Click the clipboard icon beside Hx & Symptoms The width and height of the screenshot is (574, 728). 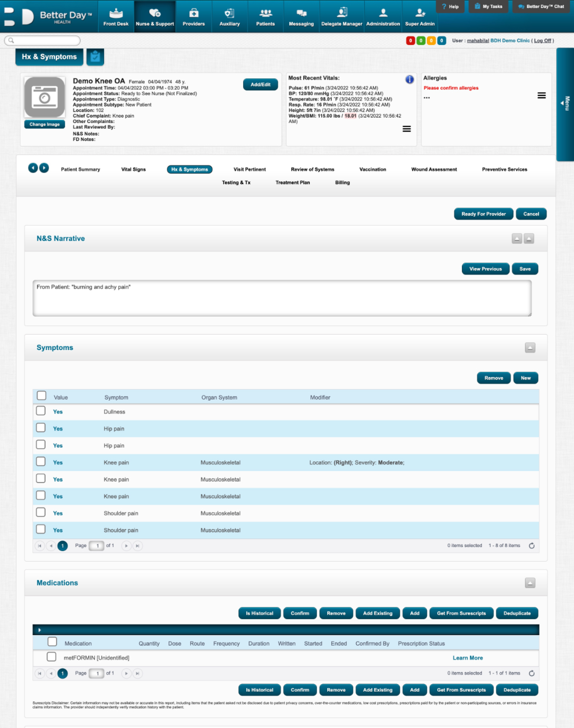pyautogui.click(x=95, y=57)
